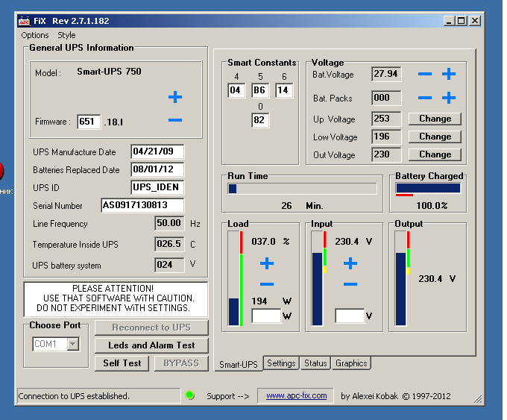Viewport: 507px width, 420px height.
Task: Click the plus icon next to Firmware
Action: 174,97
